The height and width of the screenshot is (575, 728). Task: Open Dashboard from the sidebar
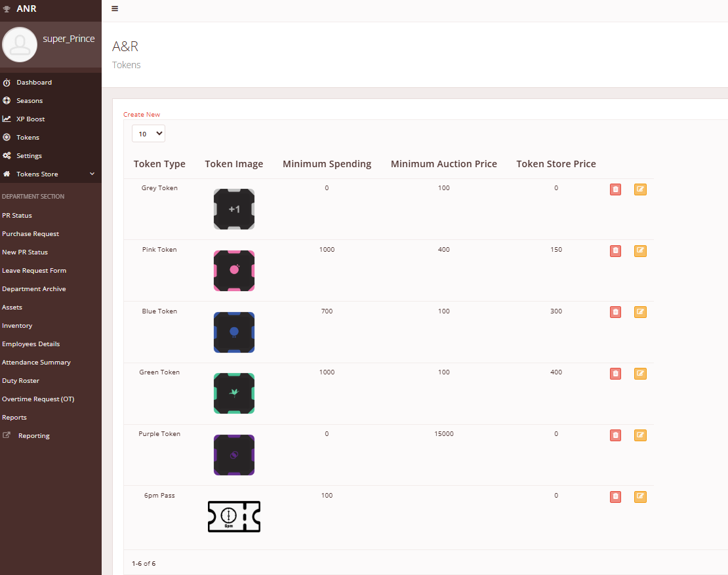pos(34,83)
